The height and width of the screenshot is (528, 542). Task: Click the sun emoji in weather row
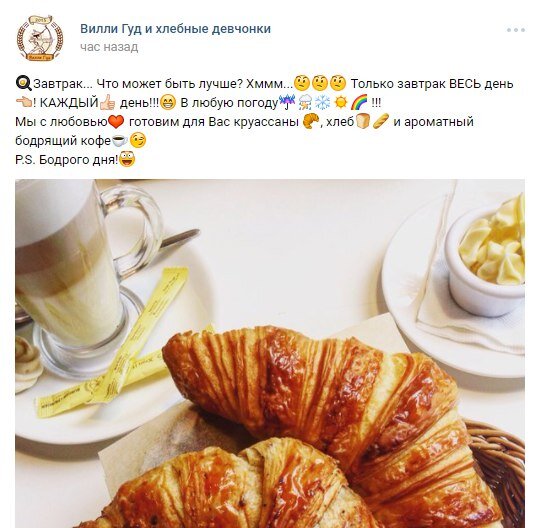point(341,102)
